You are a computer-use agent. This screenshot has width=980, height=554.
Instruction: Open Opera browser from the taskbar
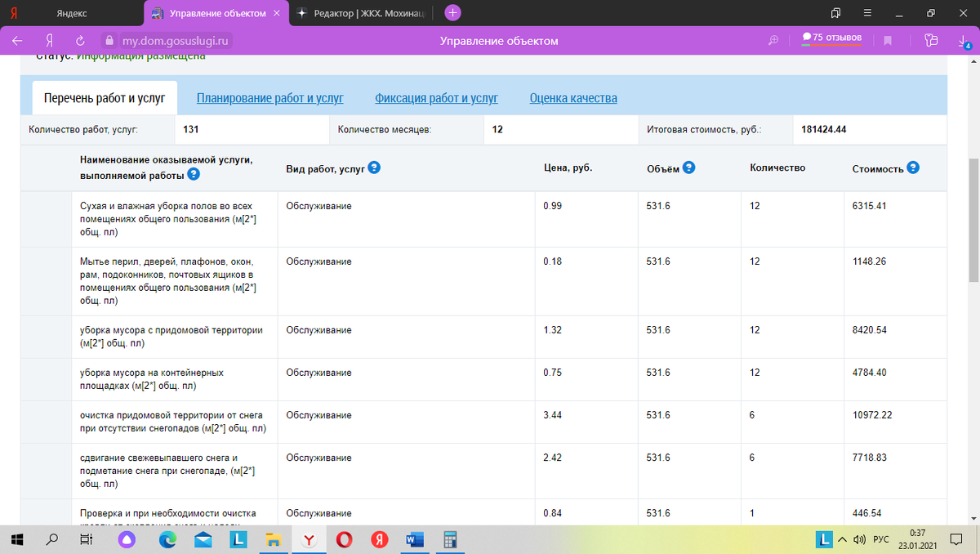click(x=344, y=539)
